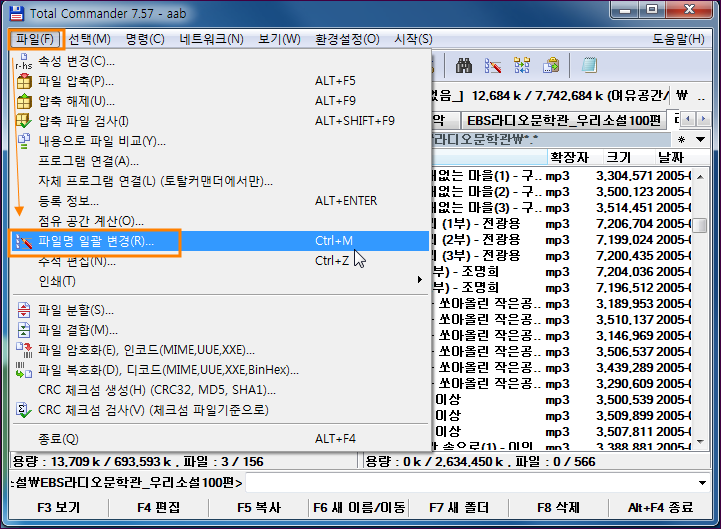Click the notepad toolbar icon
The image size is (721, 529).
click(589, 66)
